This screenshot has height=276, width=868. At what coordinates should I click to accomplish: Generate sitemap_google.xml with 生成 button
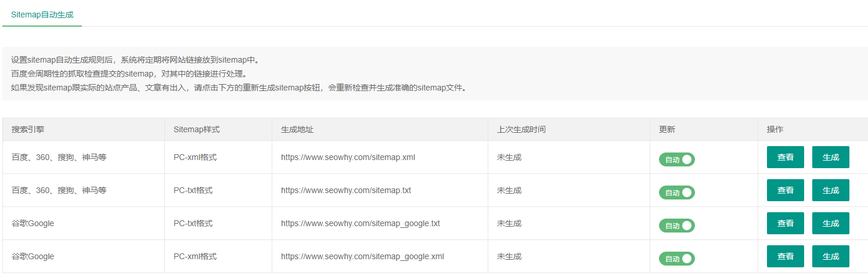(830, 256)
